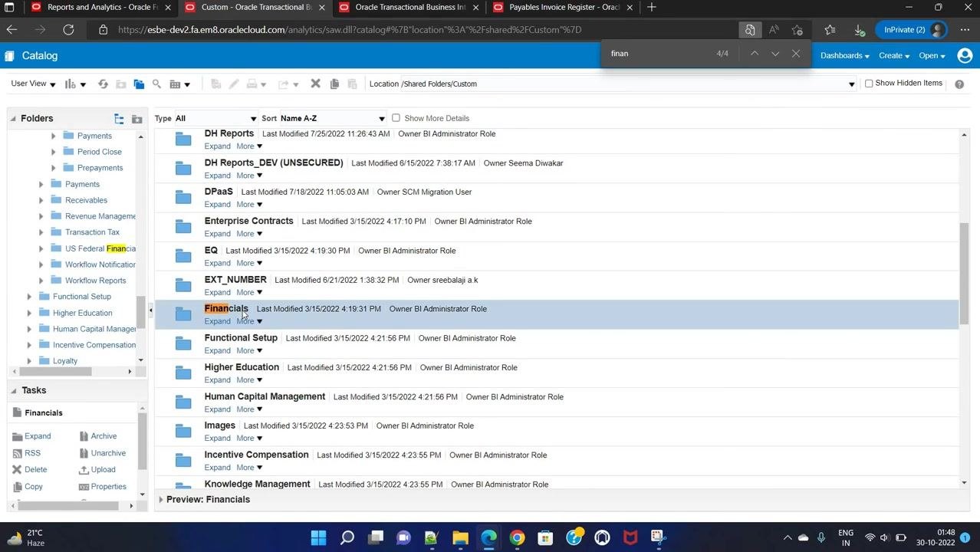
Task: Open the catalog Search magnifier icon
Action: point(156,84)
